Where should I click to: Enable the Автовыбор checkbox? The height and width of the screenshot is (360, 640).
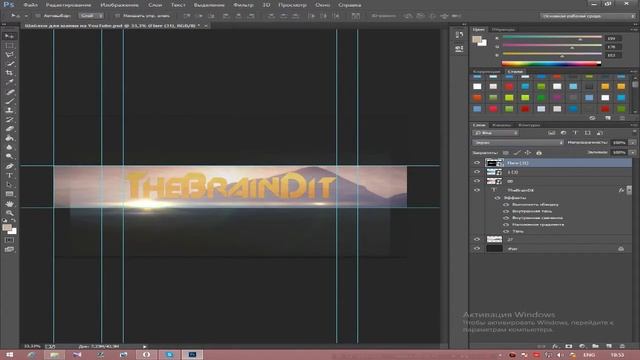coord(38,16)
